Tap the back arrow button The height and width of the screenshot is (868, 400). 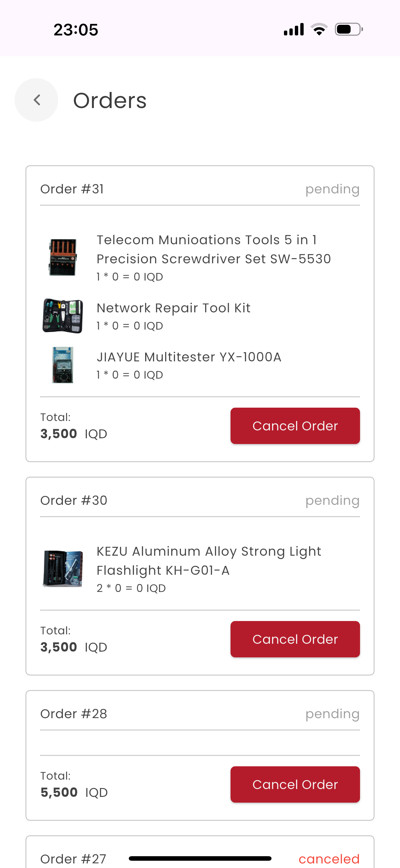pos(36,100)
